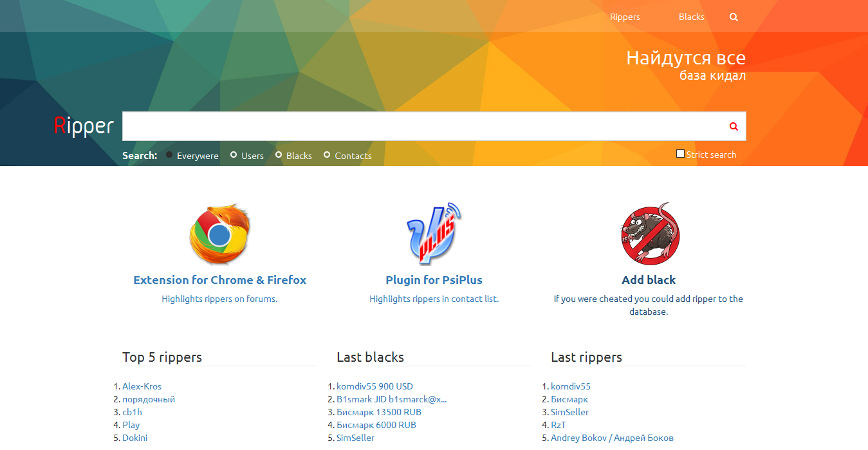Open top ripper порядочный
Image resolution: width=868 pixels, height=450 pixels.
pyautogui.click(x=149, y=399)
